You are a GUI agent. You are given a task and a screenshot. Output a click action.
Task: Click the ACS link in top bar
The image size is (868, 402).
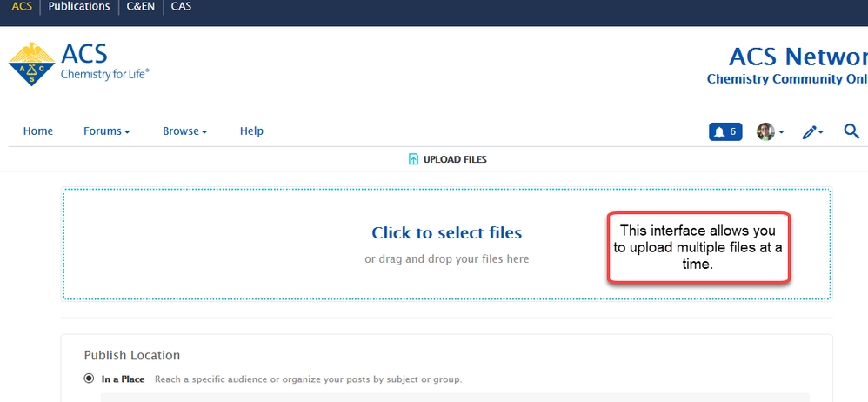pyautogui.click(x=21, y=7)
